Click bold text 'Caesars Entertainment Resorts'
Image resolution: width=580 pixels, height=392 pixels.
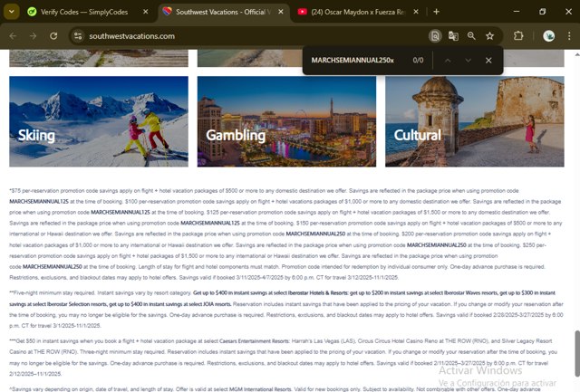(255, 341)
